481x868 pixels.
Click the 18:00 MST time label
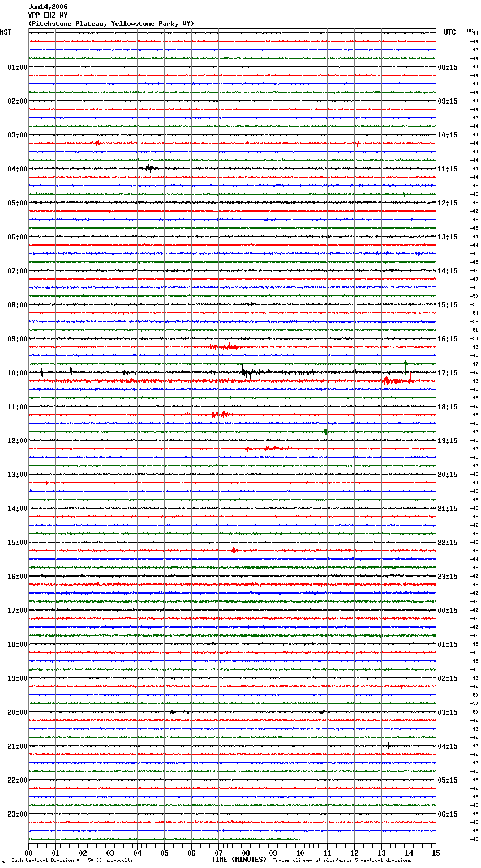18,644
